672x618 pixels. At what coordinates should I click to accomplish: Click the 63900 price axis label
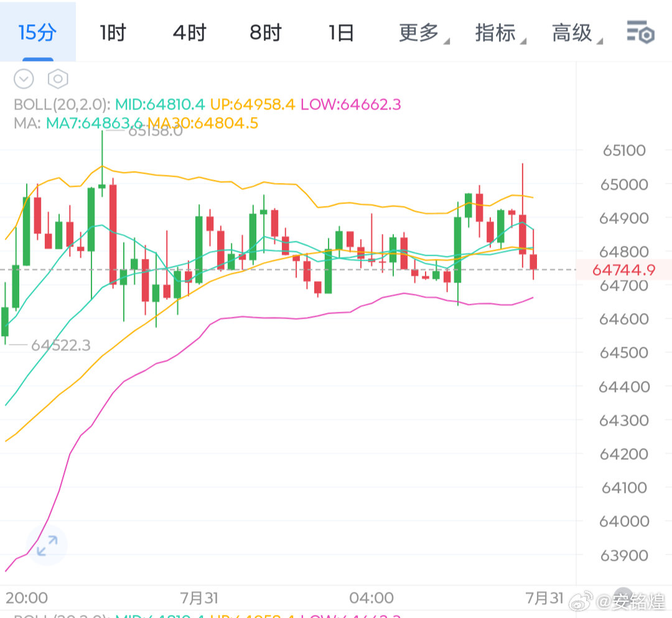pyautogui.click(x=623, y=556)
